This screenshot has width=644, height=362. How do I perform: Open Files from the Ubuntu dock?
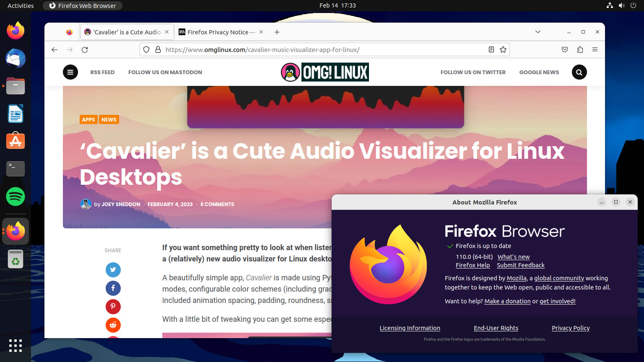pyautogui.click(x=16, y=86)
